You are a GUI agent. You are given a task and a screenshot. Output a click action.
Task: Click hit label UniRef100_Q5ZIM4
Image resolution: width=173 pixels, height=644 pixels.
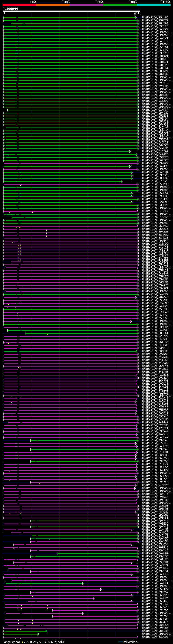(x=155, y=631)
